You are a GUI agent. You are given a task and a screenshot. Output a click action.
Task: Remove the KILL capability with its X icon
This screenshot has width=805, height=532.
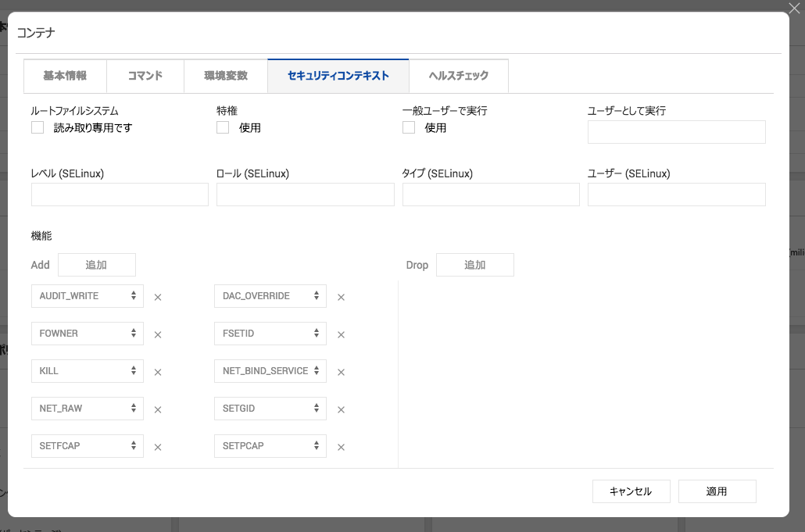(157, 372)
